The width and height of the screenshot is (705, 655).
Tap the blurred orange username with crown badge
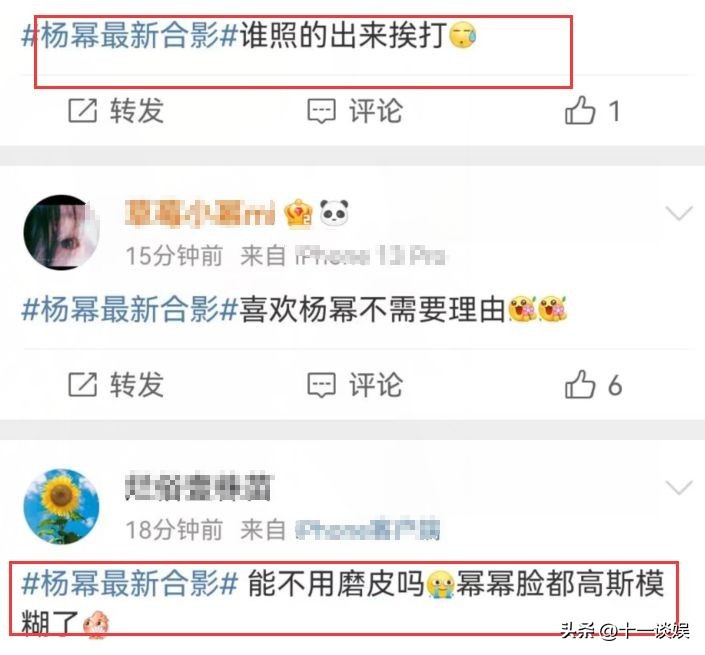(200, 213)
